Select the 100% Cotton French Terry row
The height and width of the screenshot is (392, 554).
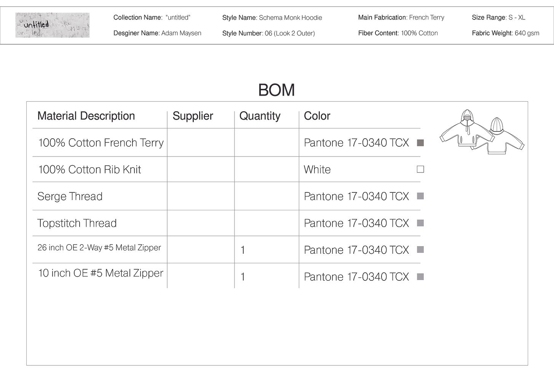(101, 143)
